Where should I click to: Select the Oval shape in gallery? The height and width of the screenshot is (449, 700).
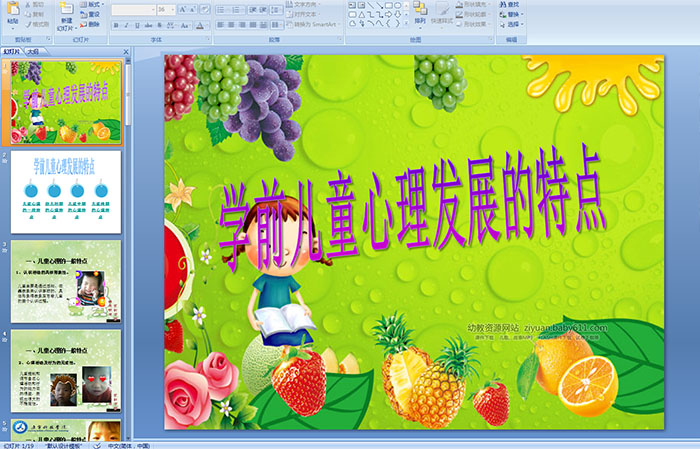click(x=397, y=5)
